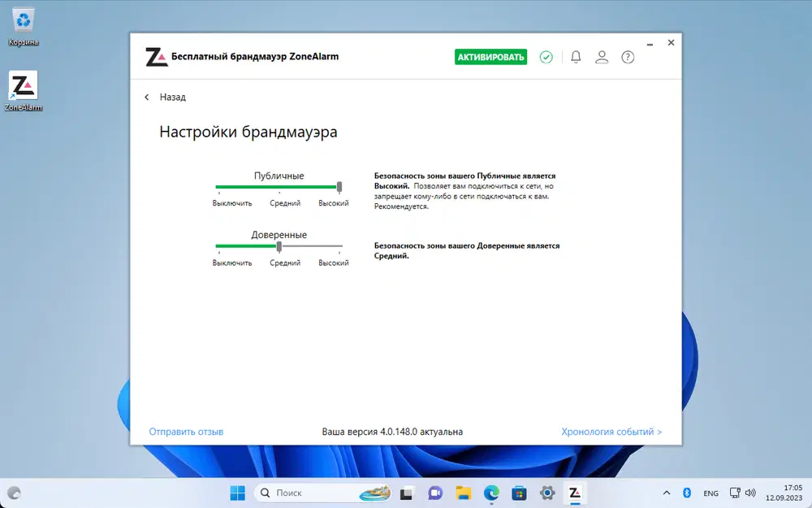The image size is (812, 508).
Task: Click 'Бесплатный брандмауэр ZoneAlarm' title text
Action: [x=255, y=57]
